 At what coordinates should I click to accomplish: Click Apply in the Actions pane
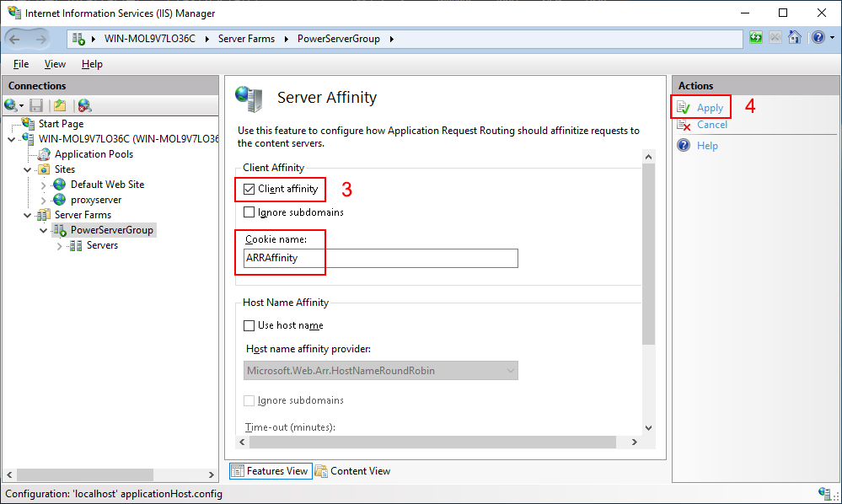[710, 108]
